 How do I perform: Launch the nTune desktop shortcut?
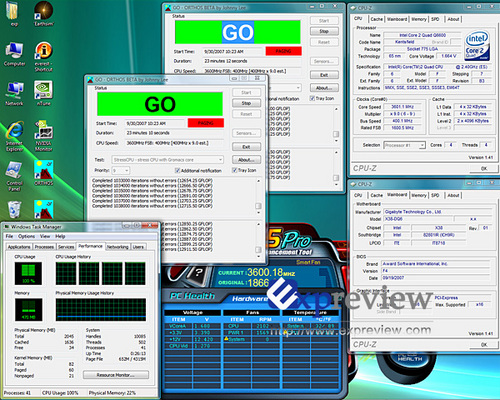(44, 93)
